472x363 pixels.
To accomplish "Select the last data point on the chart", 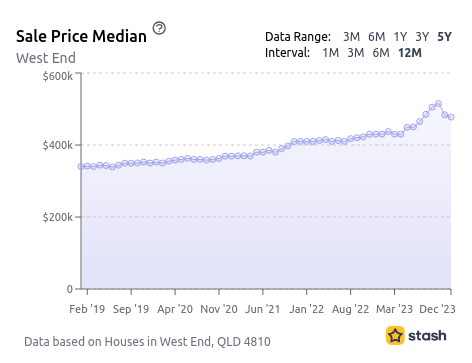I will click(x=451, y=117).
